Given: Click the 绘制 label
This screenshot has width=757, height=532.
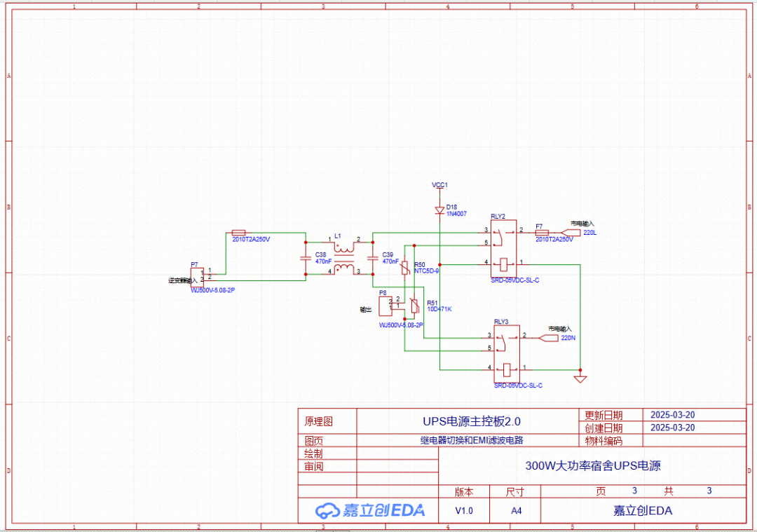Looking at the screenshot, I should (314, 453).
